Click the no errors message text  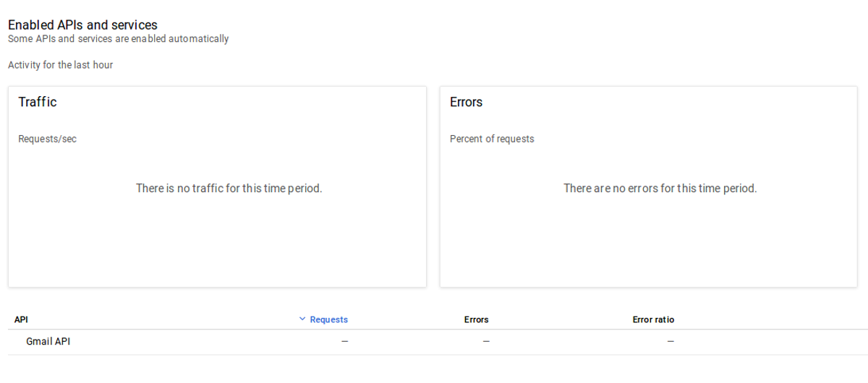[x=660, y=189]
